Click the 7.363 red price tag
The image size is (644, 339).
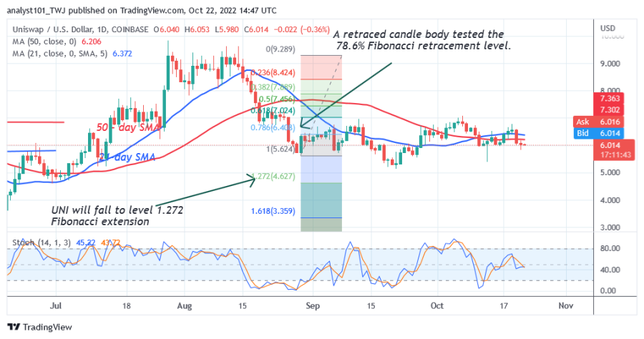point(610,99)
